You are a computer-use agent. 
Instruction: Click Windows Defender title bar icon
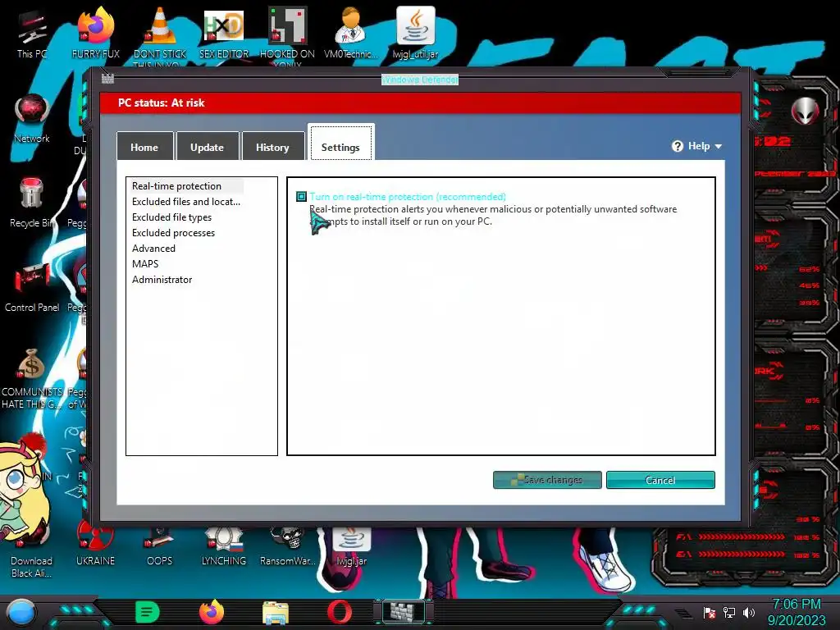tap(107, 79)
